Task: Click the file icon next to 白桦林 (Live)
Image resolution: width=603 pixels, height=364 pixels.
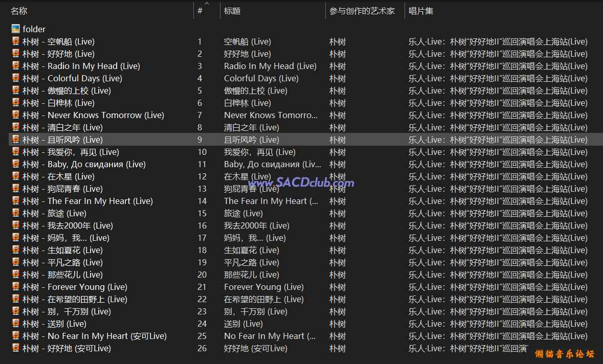Action: 16,103
